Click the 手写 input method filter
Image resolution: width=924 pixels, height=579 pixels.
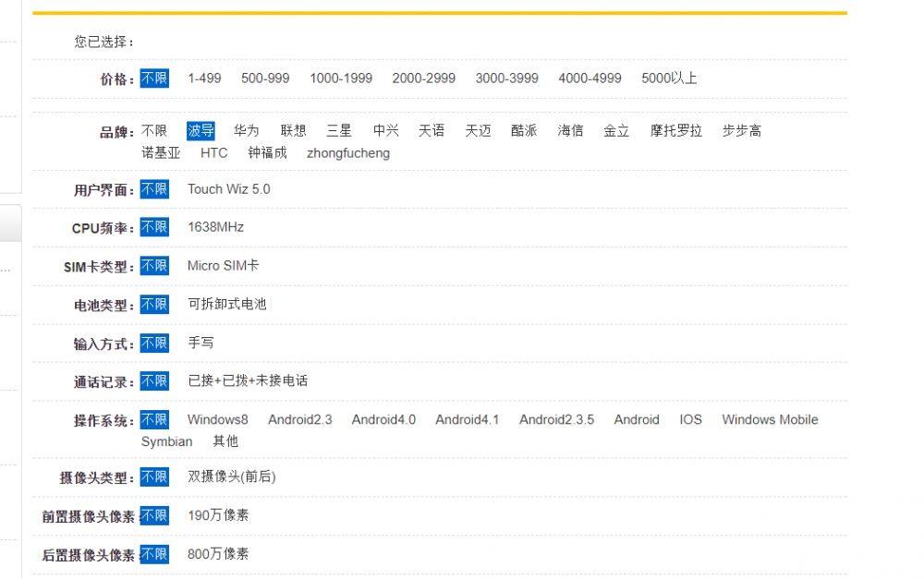201,343
